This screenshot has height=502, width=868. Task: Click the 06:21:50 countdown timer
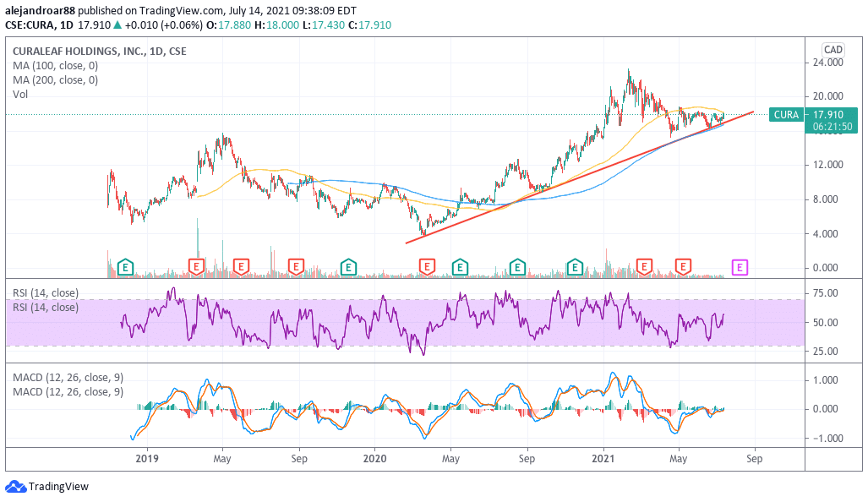click(x=832, y=127)
